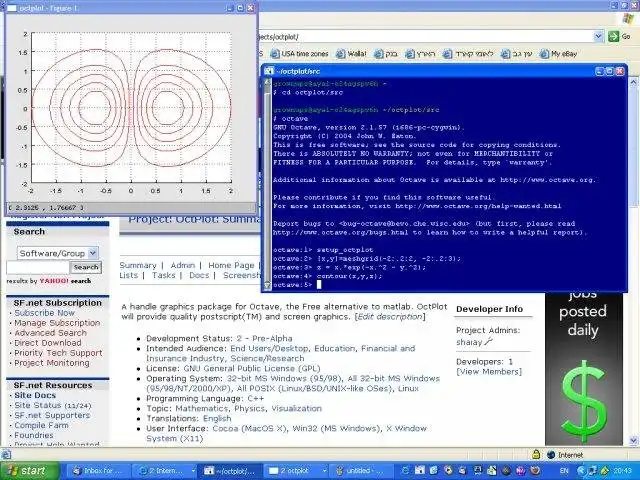Open the SF.net Supporters link
Viewport: 640px width, 480px height.
pyautogui.click(x=52, y=416)
